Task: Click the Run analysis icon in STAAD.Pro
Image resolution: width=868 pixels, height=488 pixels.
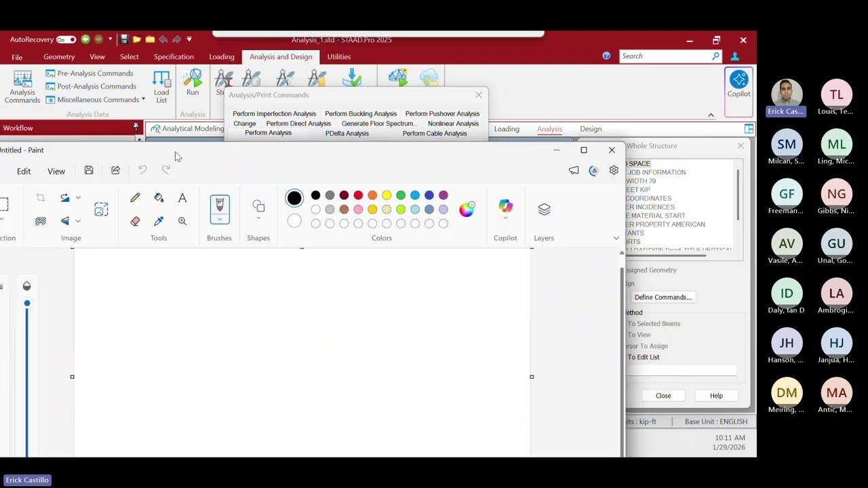Action: pyautogui.click(x=193, y=83)
